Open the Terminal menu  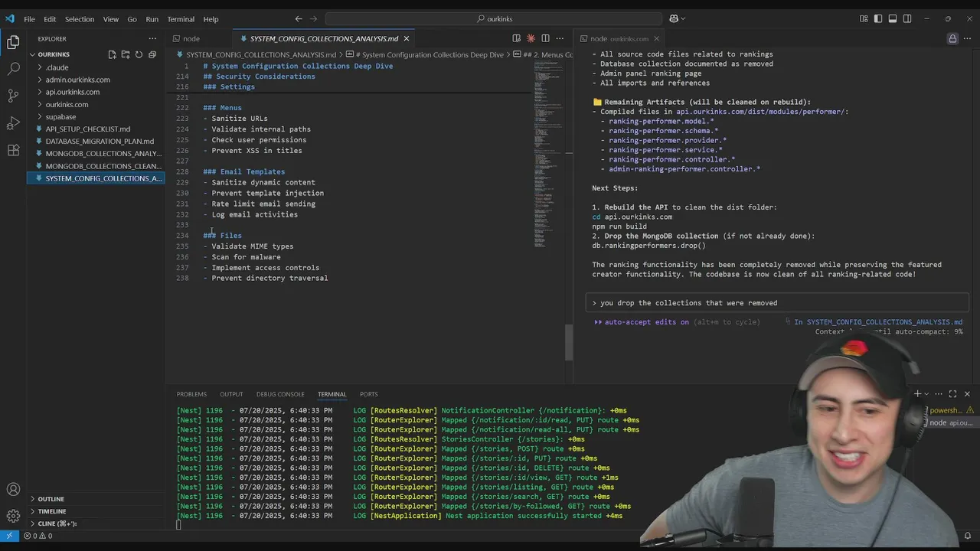click(181, 19)
